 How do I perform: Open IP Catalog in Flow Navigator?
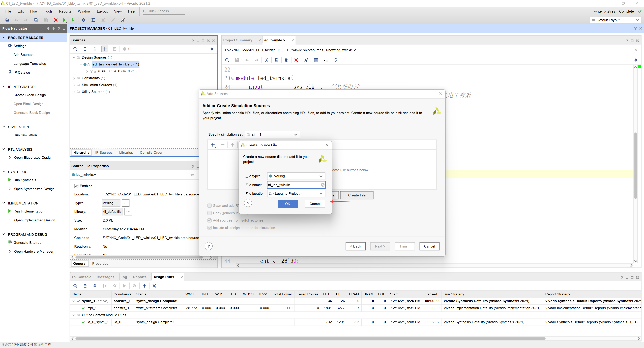point(21,73)
